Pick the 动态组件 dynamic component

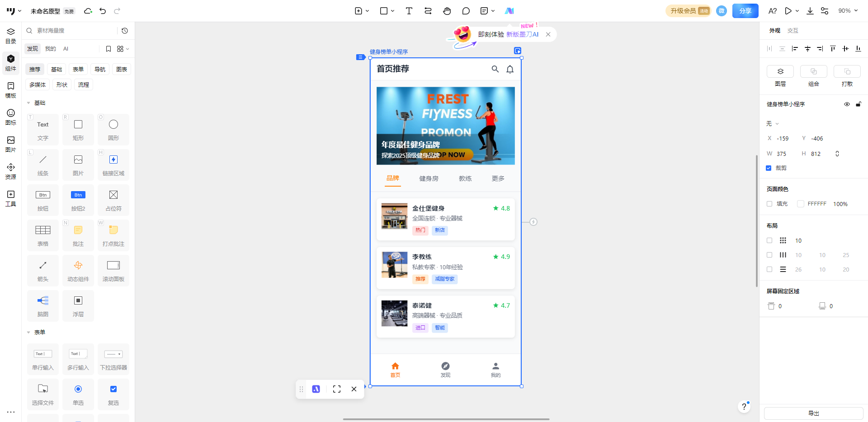click(x=78, y=270)
